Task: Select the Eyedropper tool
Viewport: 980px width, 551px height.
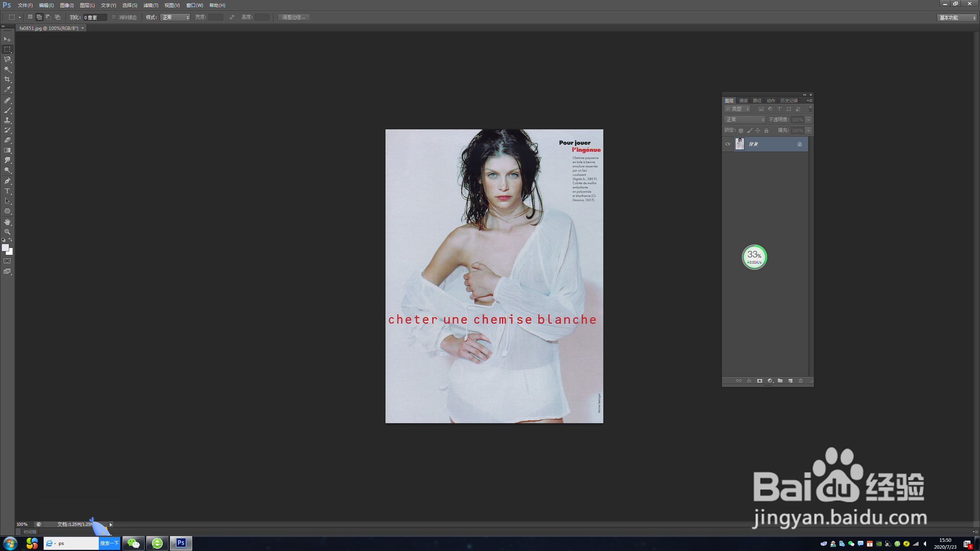Action: [7, 90]
